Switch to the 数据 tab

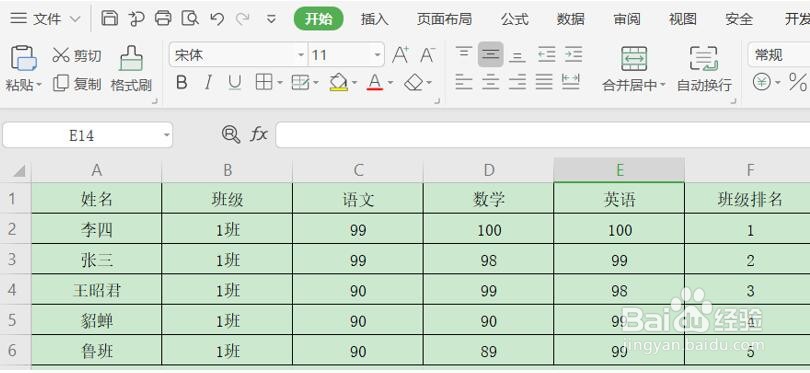(570, 19)
